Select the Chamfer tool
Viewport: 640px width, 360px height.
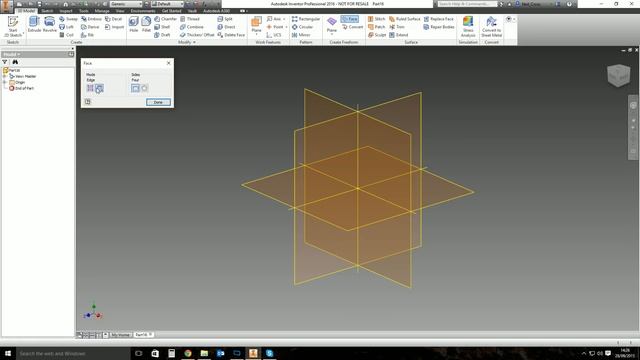[x=165, y=19]
